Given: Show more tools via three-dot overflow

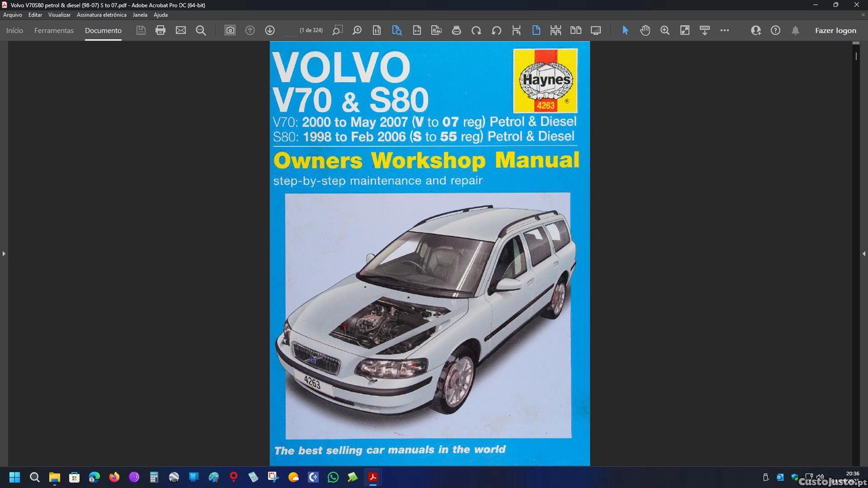Looking at the screenshot, I should (724, 31).
